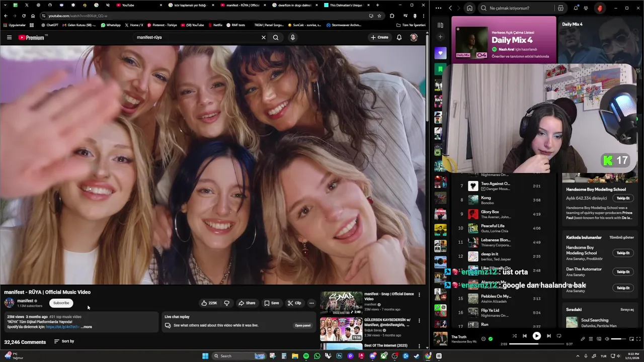This screenshot has height=362, width=644.
Task: Open ChatGPT bookmark in bookmarks bar
Action: 49,25
